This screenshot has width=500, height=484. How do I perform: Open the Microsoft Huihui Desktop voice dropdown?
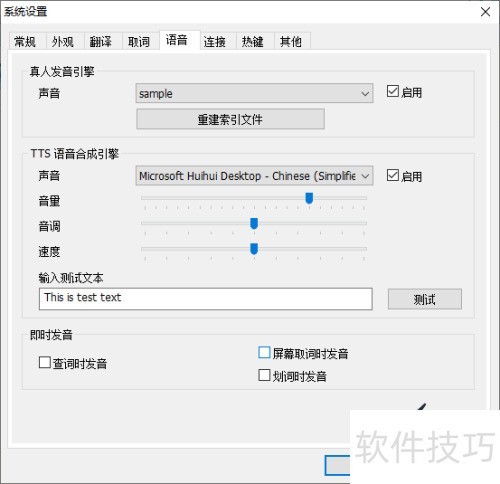click(254, 176)
